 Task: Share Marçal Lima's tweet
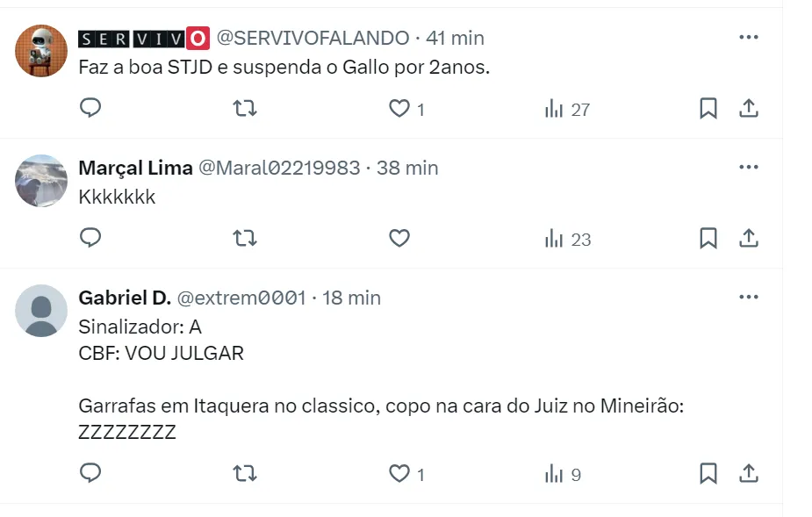(748, 238)
